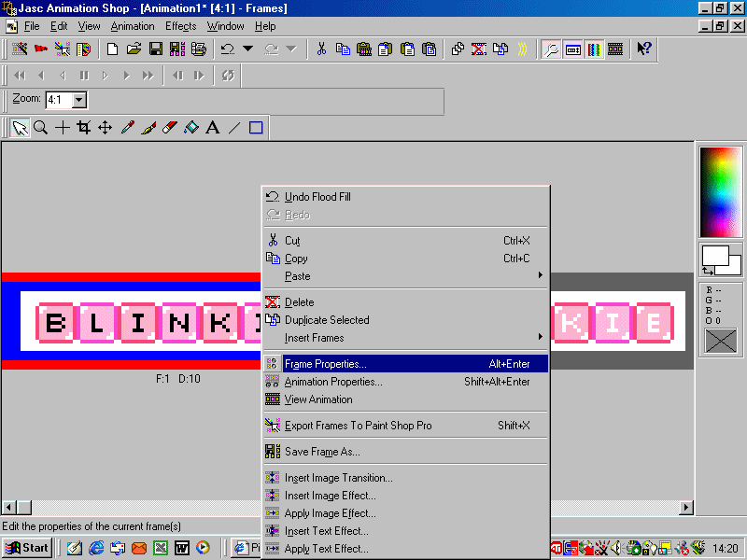
Task: Choose Animation Properties from context menu
Action: [406, 382]
